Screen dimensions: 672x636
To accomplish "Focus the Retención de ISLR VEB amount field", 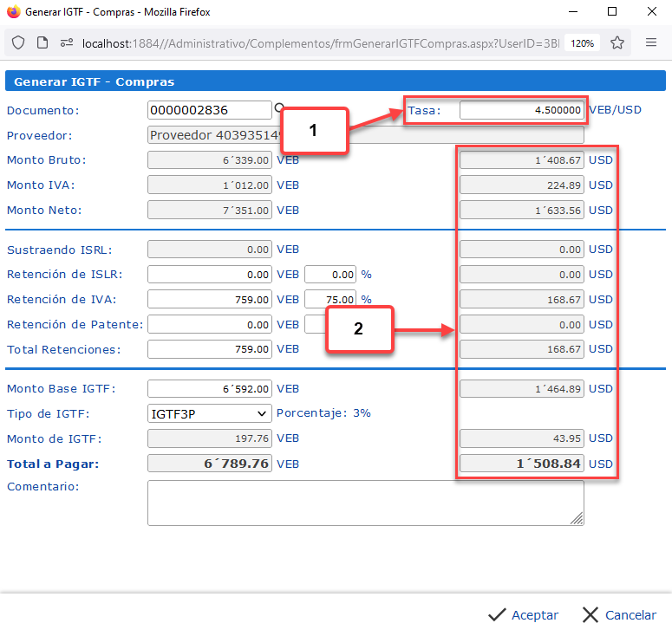I will [210, 274].
